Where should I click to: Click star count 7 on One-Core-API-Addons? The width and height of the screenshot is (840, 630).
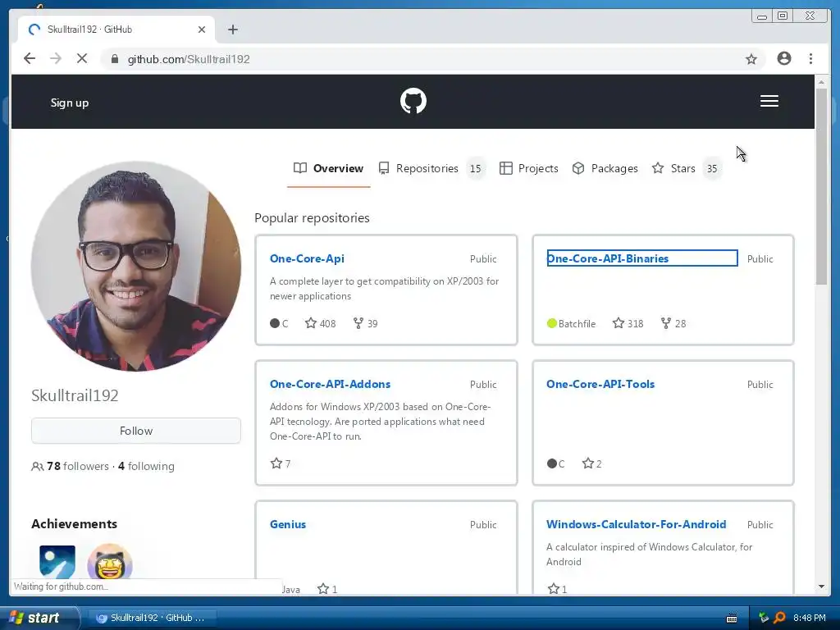288,464
